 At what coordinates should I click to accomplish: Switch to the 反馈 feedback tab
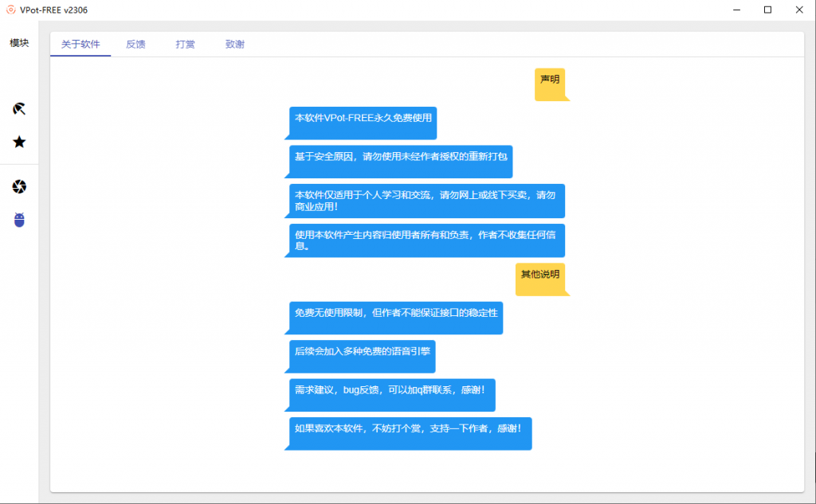point(135,45)
